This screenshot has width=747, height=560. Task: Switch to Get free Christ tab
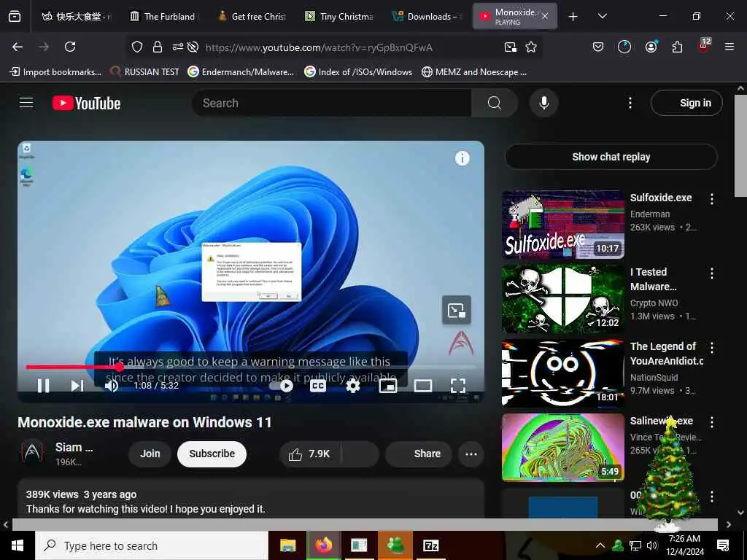252,16
